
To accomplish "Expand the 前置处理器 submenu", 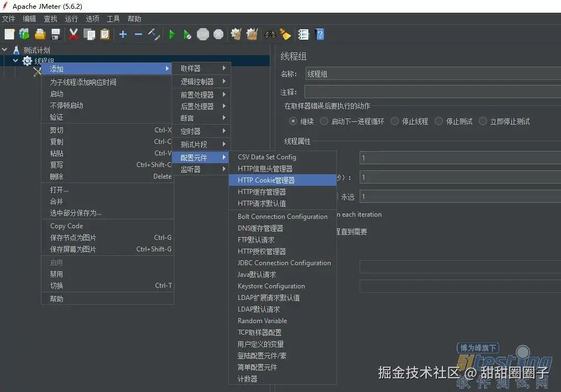I will (201, 95).
